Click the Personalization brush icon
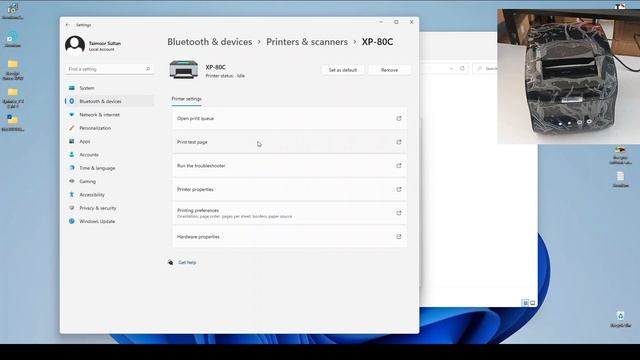 pos(72,128)
